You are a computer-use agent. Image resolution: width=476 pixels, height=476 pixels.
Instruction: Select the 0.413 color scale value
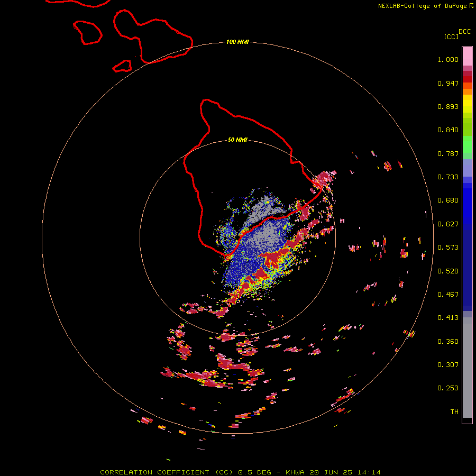[x=448, y=318]
